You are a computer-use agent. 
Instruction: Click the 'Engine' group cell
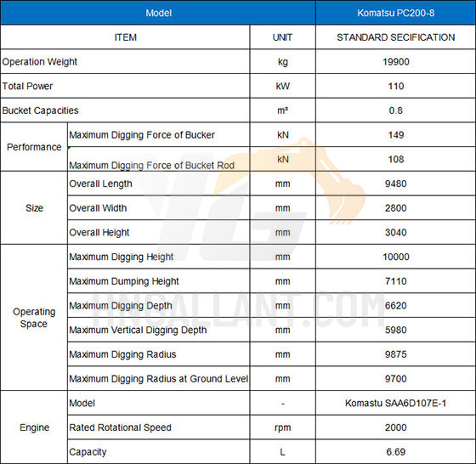[34, 427]
